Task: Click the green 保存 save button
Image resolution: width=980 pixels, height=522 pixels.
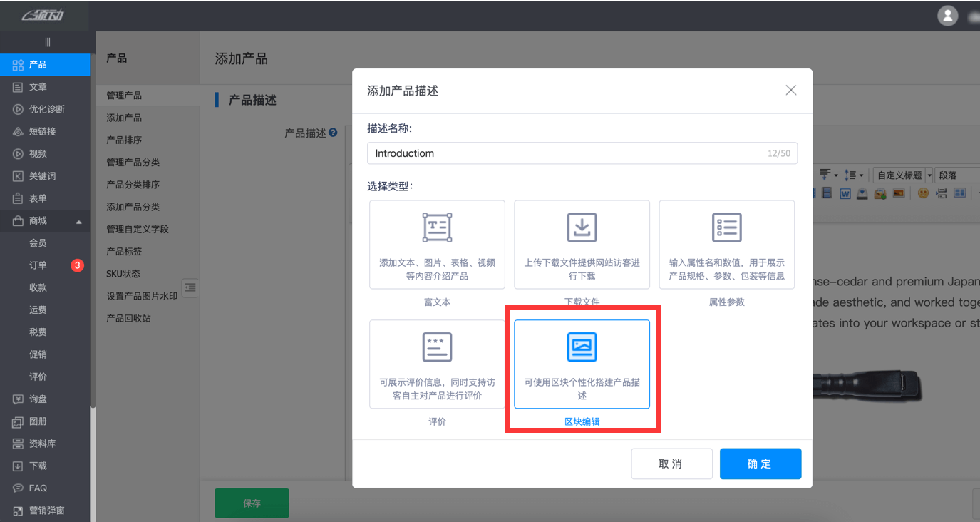Action: click(x=252, y=503)
